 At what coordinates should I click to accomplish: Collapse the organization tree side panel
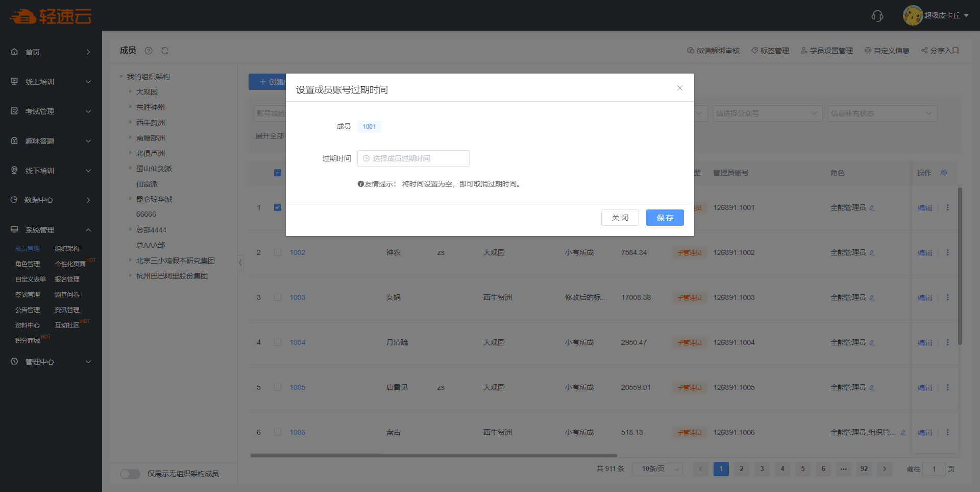coord(240,263)
